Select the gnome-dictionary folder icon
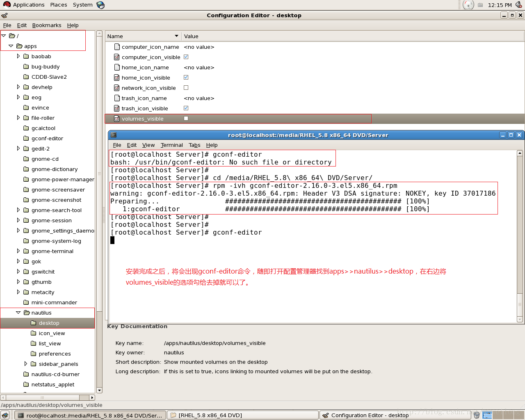This screenshot has width=525, height=420. point(26,169)
